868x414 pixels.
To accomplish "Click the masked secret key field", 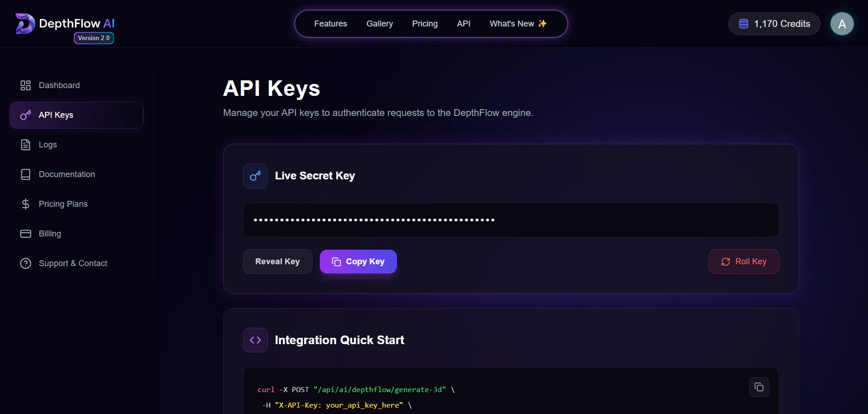I will (511, 220).
